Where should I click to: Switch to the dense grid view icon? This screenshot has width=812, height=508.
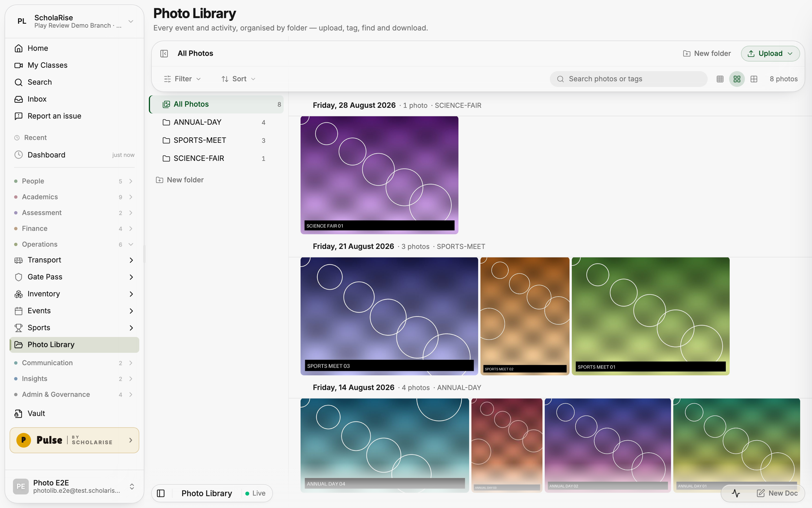pos(720,79)
